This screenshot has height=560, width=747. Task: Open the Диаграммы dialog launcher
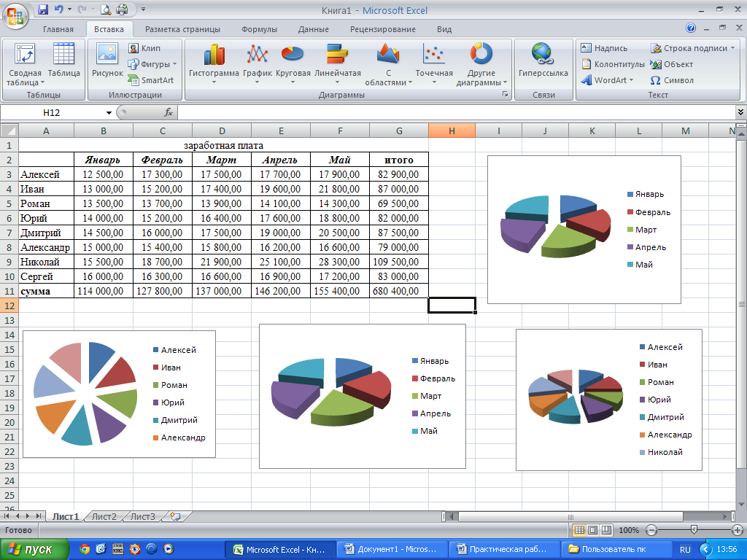pyautogui.click(x=505, y=94)
